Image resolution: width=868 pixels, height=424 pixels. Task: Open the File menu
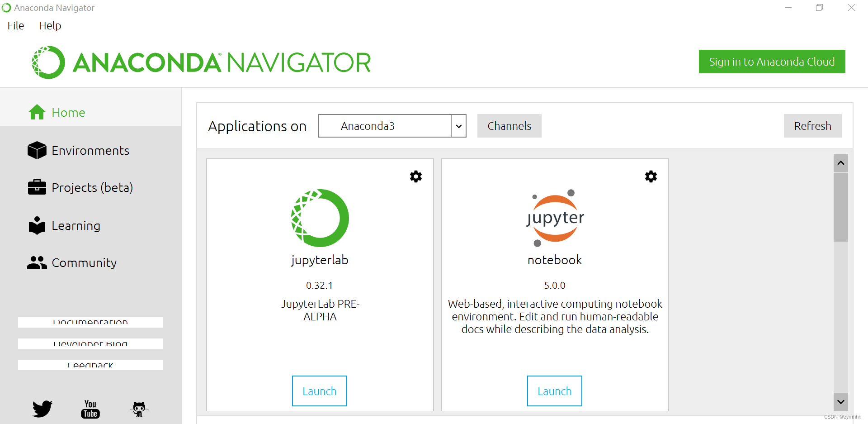coord(16,26)
